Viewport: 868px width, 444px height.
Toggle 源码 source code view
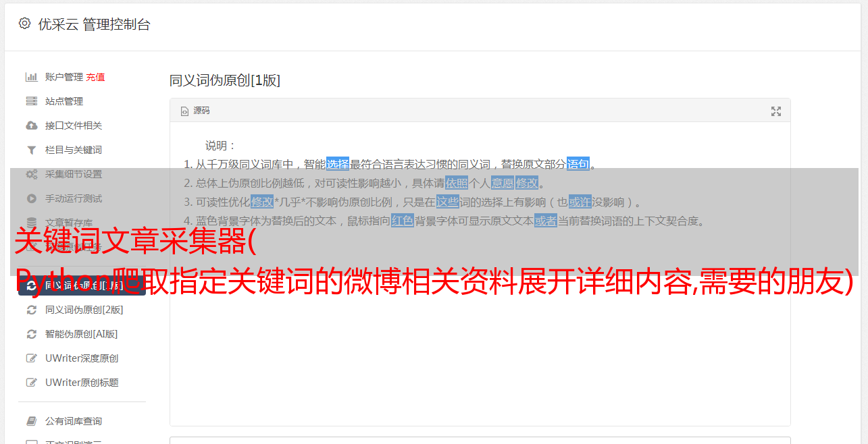click(x=195, y=111)
